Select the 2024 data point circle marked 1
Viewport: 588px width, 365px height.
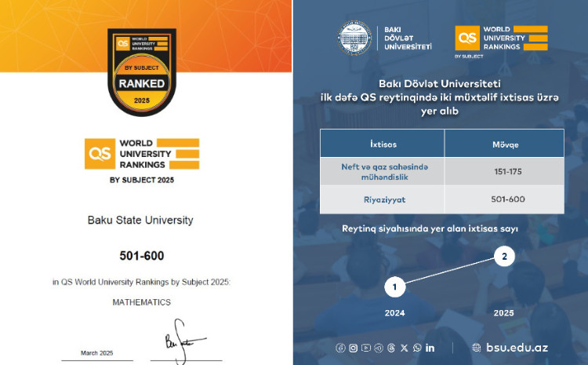394,288
